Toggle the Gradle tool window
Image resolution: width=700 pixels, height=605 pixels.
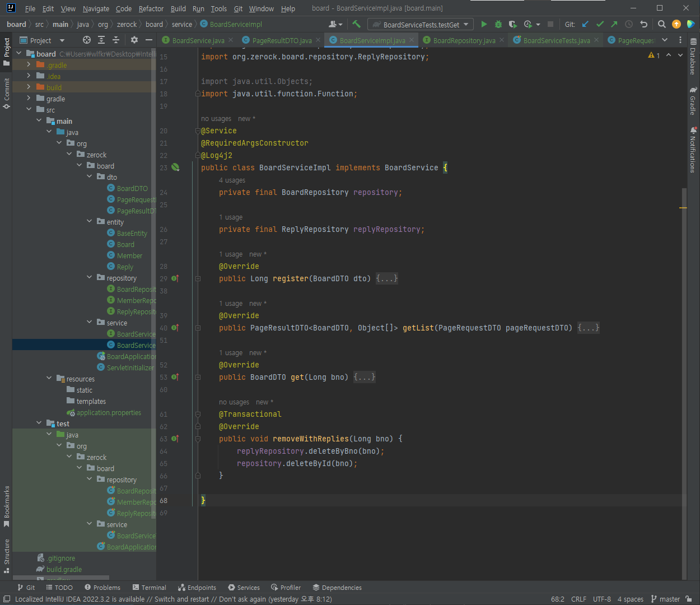click(693, 101)
